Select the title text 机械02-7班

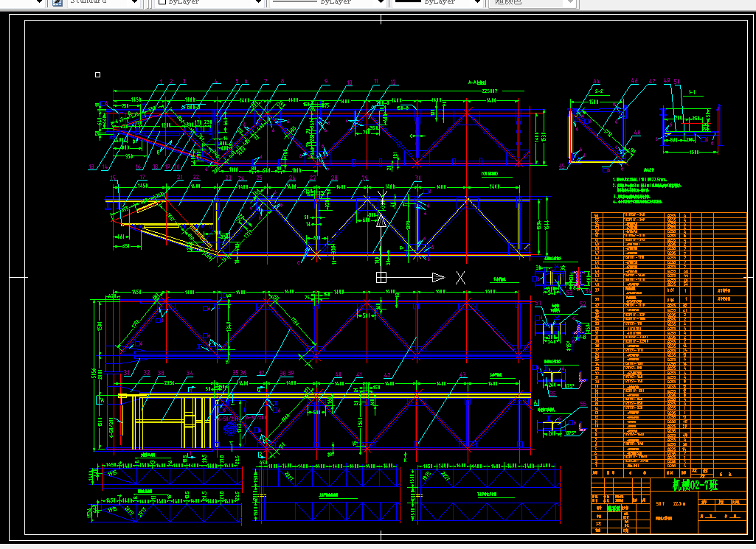click(x=696, y=484)
